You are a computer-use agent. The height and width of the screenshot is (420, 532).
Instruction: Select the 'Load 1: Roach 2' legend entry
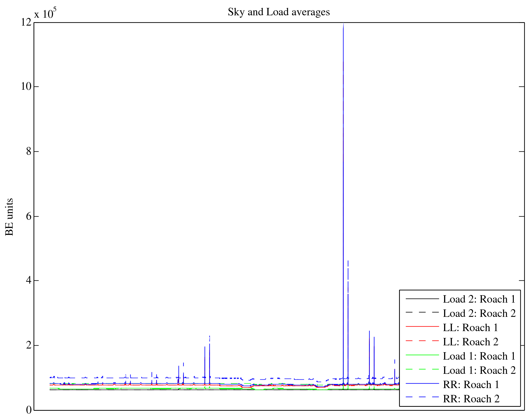point(479,370)
